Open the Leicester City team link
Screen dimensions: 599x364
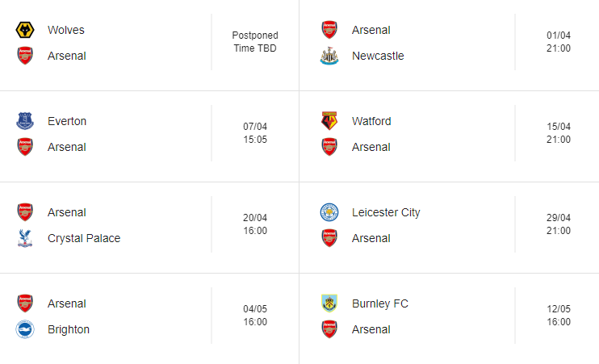(386, 213)
